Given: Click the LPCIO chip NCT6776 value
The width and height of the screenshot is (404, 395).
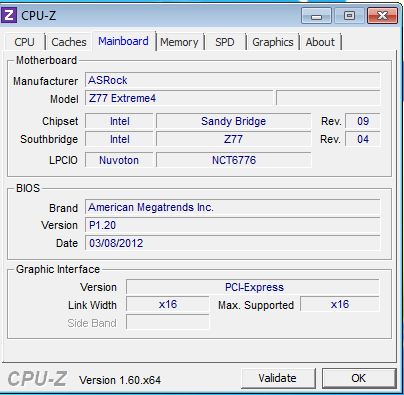Looking at the screenshot, I should click(x=234, y=160).
